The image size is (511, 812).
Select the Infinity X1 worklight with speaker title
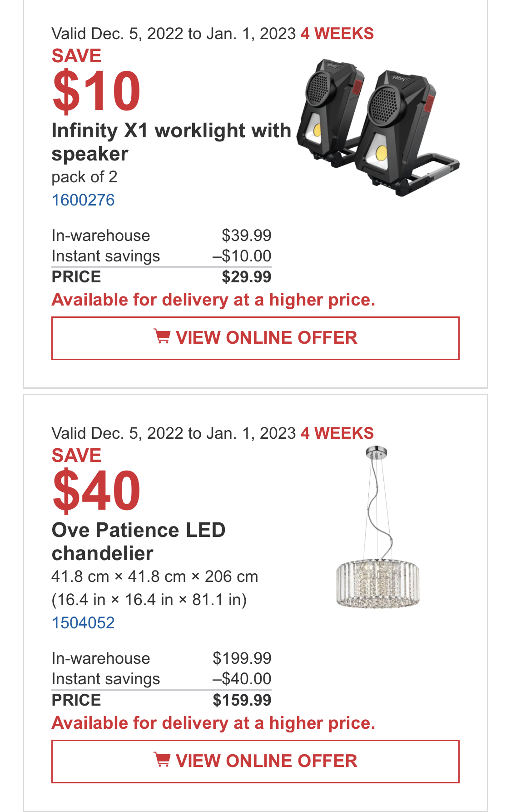(x=171, y=142)
